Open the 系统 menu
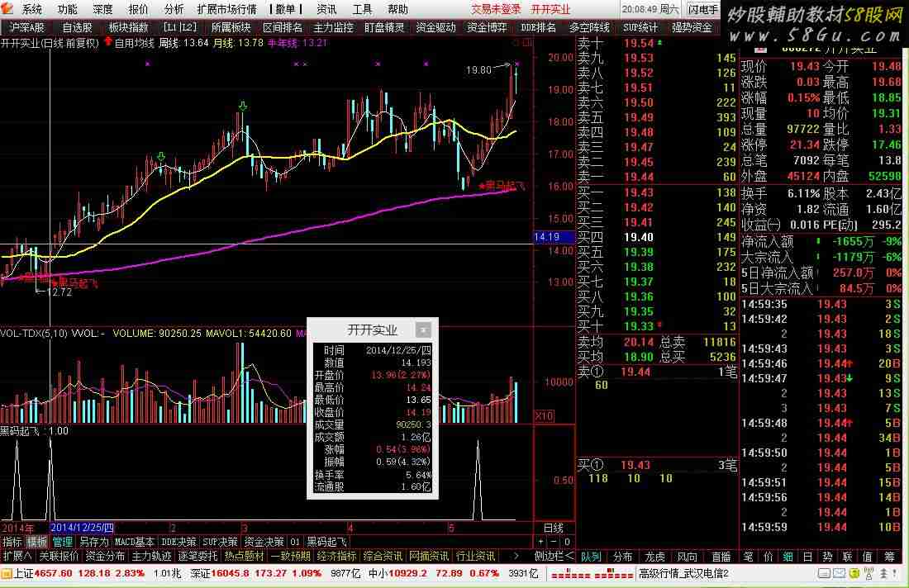Image resolution: width=909 pixels, height=588 pixels. pos(32,9)
